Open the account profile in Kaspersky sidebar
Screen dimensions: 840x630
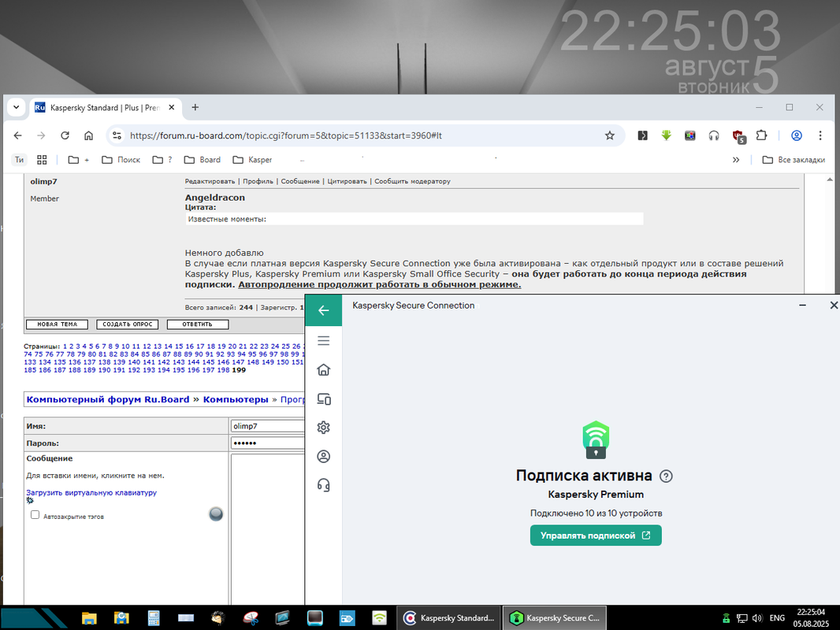[324, 457]
